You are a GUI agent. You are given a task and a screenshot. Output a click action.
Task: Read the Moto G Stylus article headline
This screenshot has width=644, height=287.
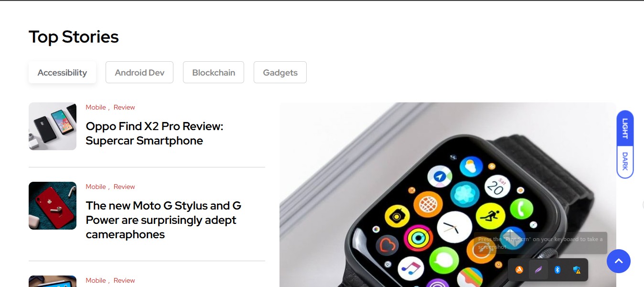[163, 220]
